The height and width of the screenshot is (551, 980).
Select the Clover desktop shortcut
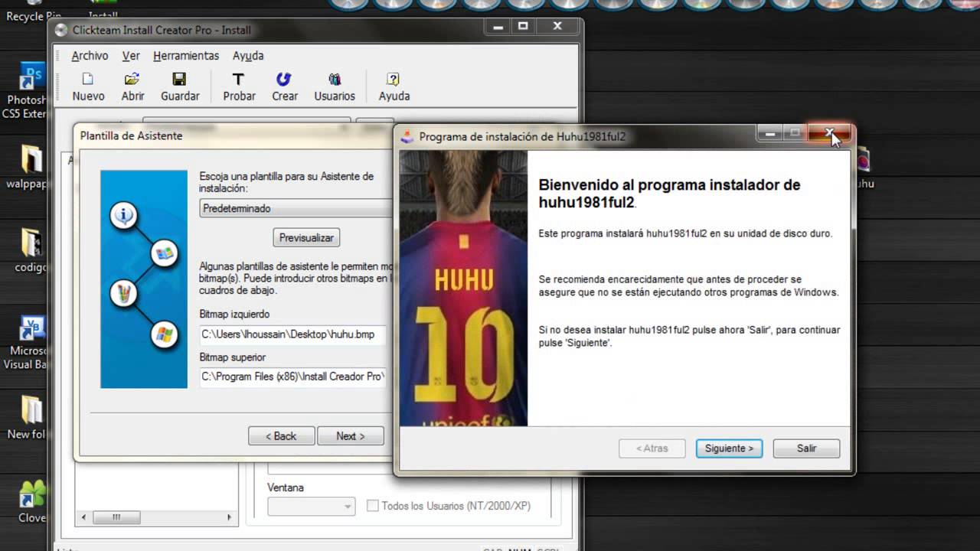tap(32, 502)
